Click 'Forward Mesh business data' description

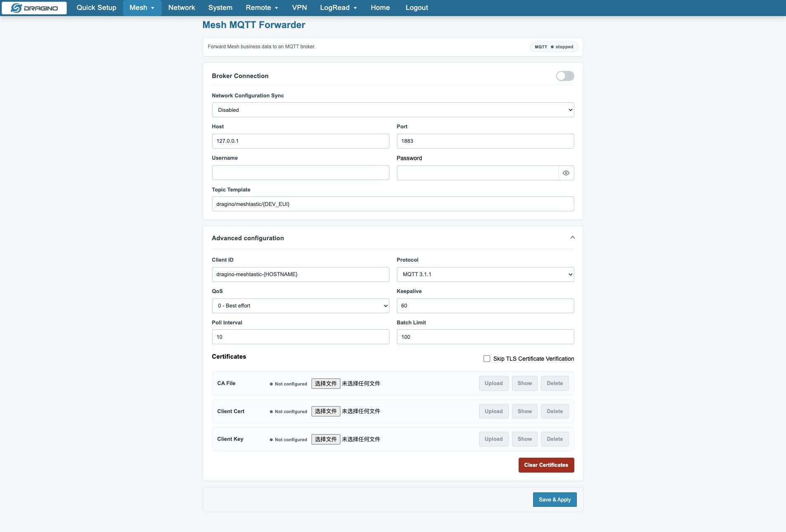262,47
